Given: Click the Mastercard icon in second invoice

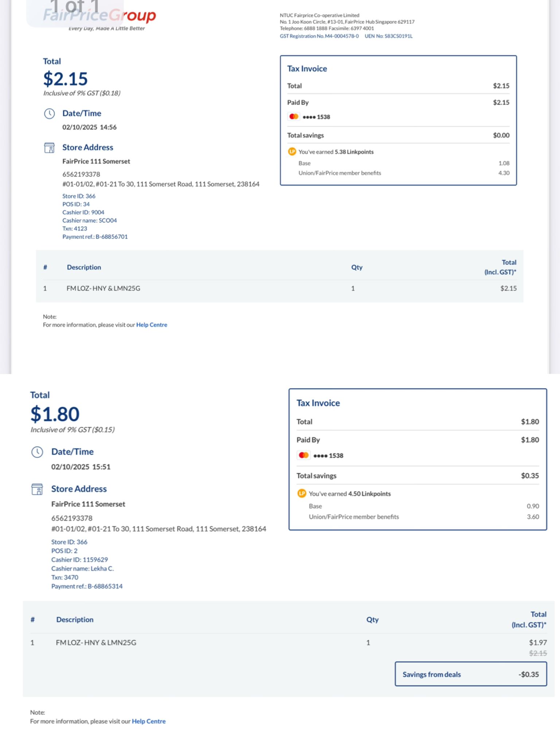Looking at the screenshot, I should point(304,455).
